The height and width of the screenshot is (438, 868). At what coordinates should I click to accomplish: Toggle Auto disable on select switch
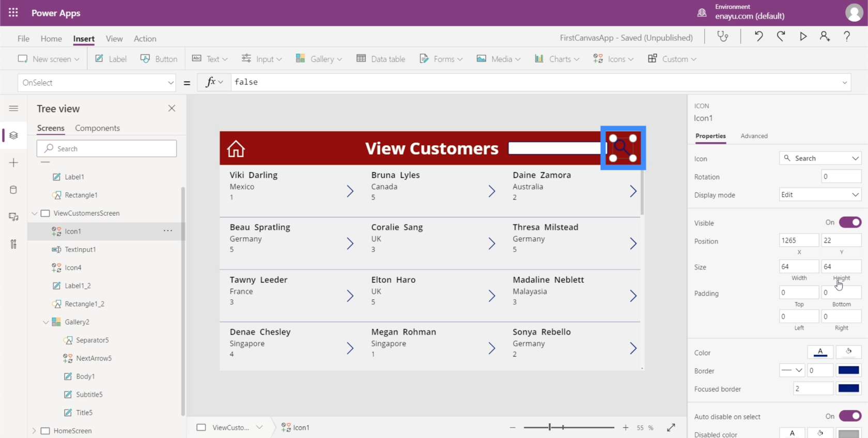850,416
